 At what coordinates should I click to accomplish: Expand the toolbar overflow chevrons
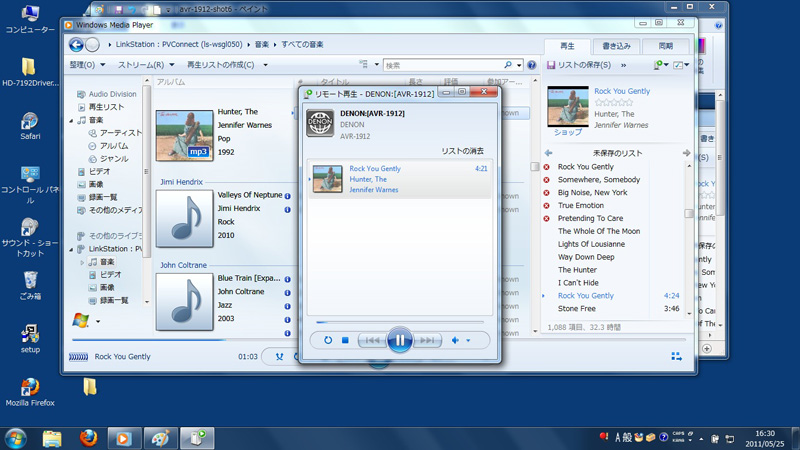[x=623, y=65]
